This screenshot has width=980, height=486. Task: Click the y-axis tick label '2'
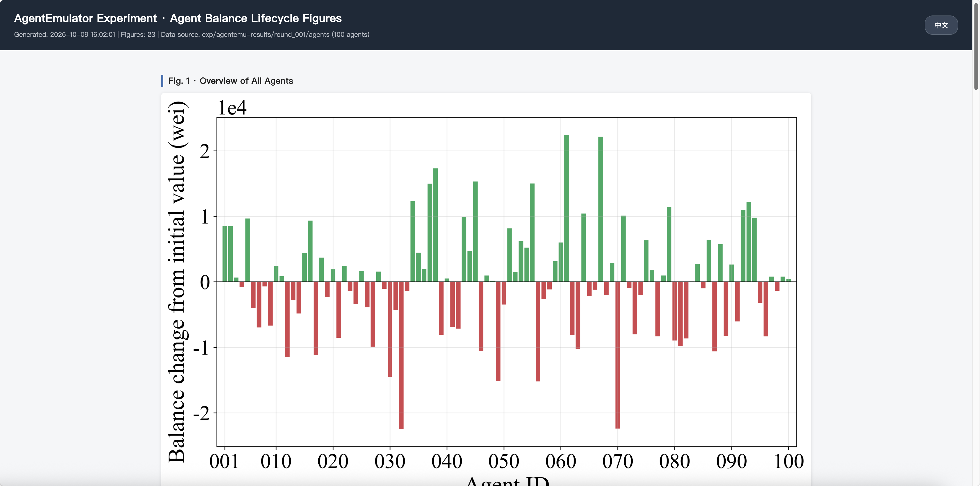(205, 152)
